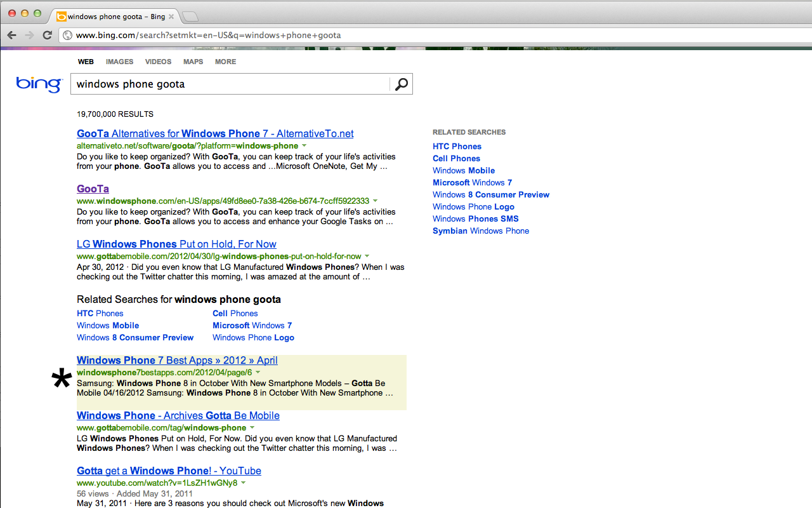Expand the arrow beside the youtube.com URL

click(243, 483)
